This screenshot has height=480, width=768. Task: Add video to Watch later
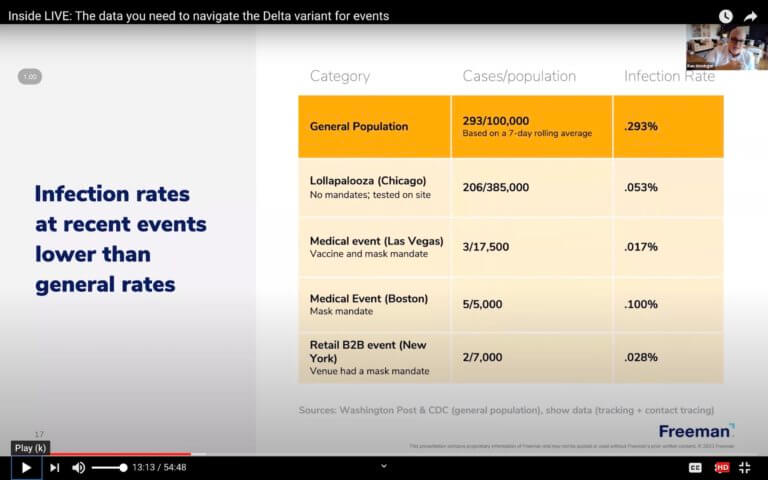[725, 16]
